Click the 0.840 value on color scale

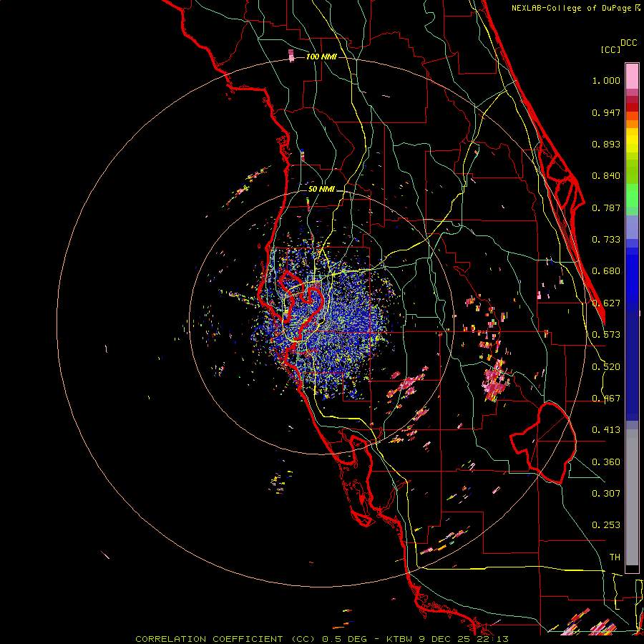(x=606, y=176)
